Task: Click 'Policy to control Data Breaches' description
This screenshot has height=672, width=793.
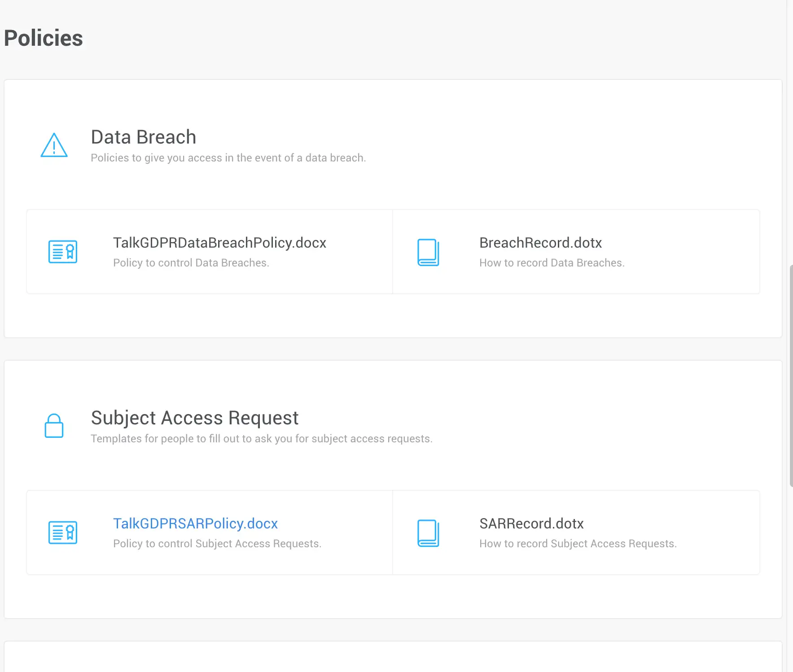Action: click(x=191, y=263)
